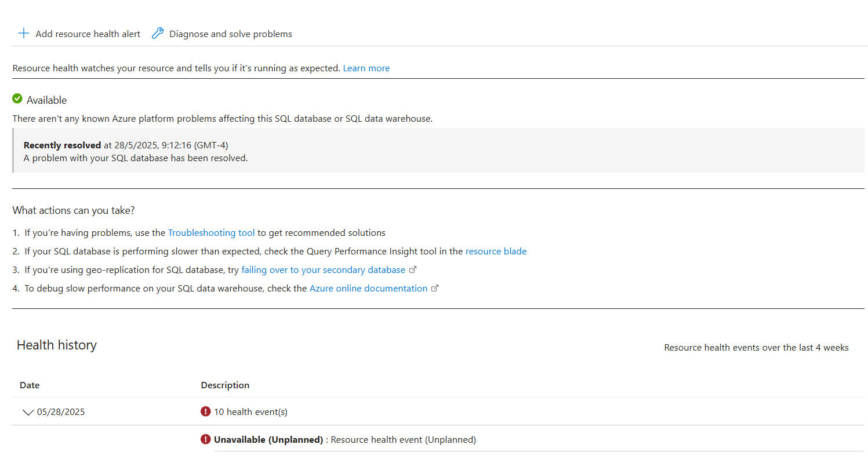Click the external-link icon after Azure online documentation

tap(435, 289)
